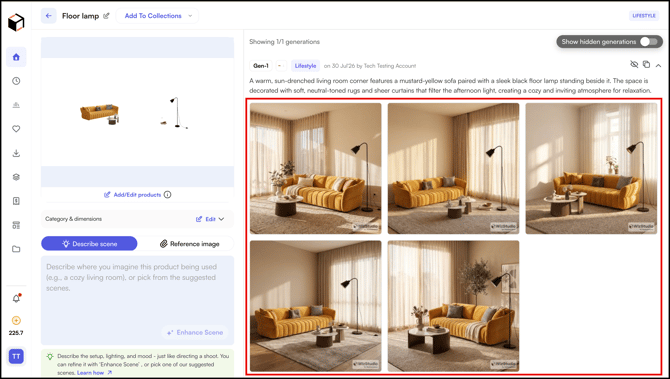Click the LIFESTYLE badge at top right

[x=644, y=16]
